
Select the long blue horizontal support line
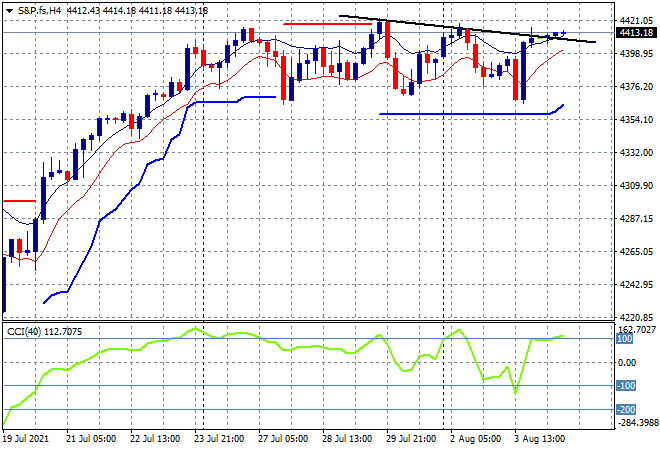463,114
